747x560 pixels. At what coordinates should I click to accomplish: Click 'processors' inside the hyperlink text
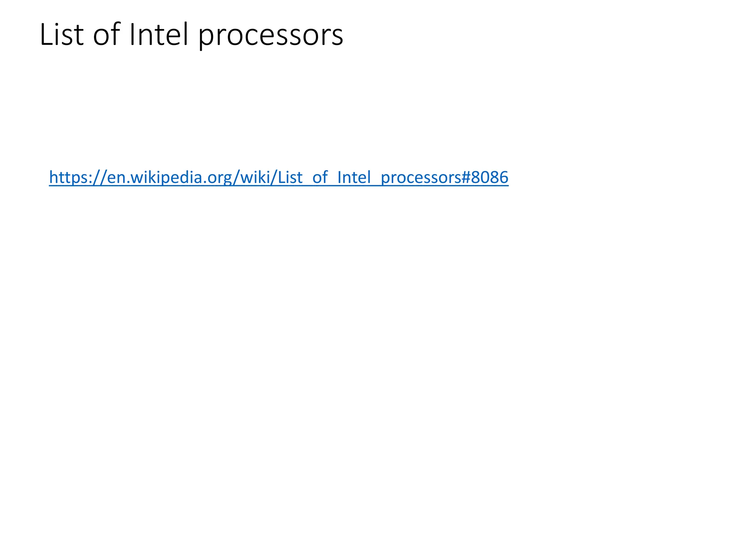(x=421, y=178)
